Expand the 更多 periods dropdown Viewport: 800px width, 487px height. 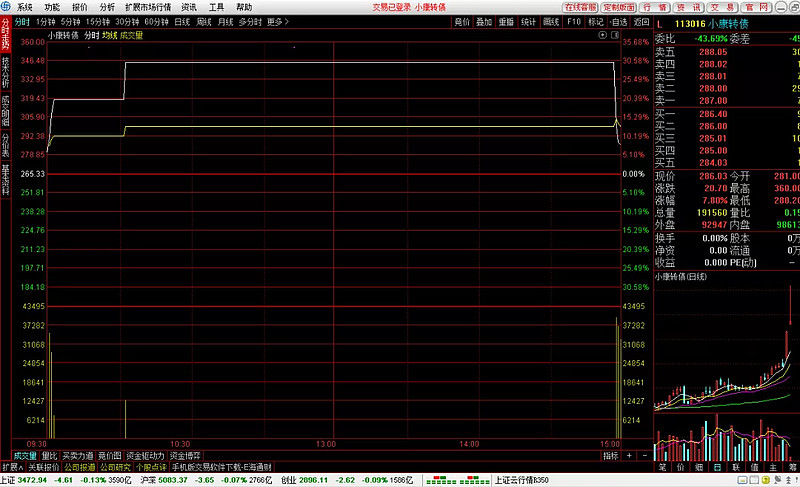click(x=278, y=22)
